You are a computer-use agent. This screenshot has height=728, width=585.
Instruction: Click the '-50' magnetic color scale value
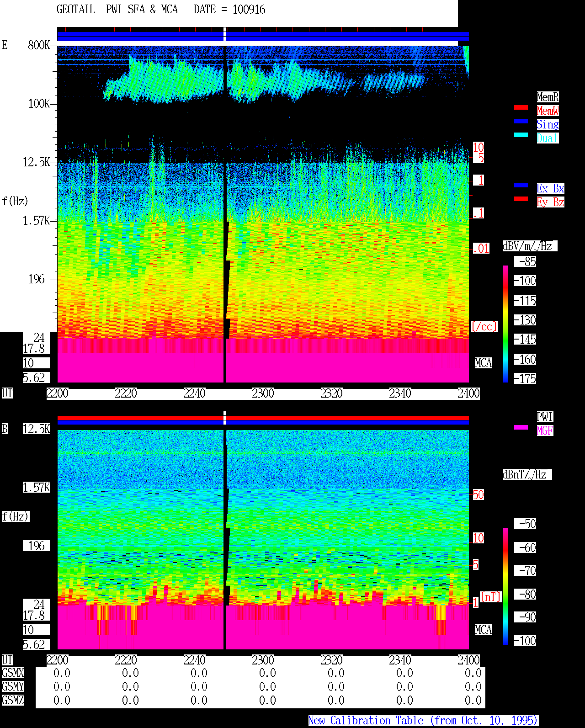coord(526,524)
